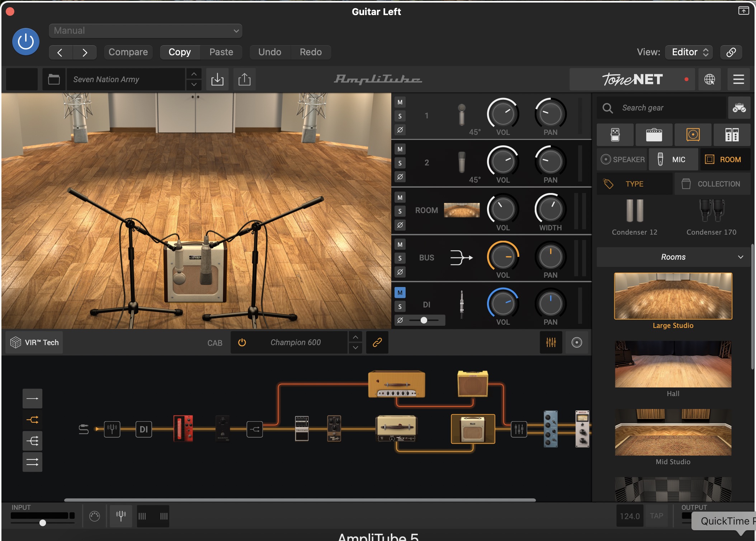The width and height of the screenshot is (756, 541).
Task: Click the mixer block in signal chain
Action: 519,429
